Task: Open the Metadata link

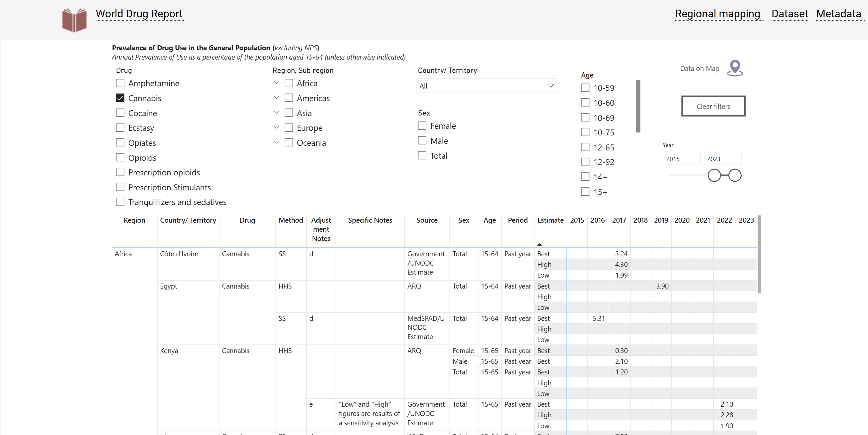Action: [x=838, y=14]
